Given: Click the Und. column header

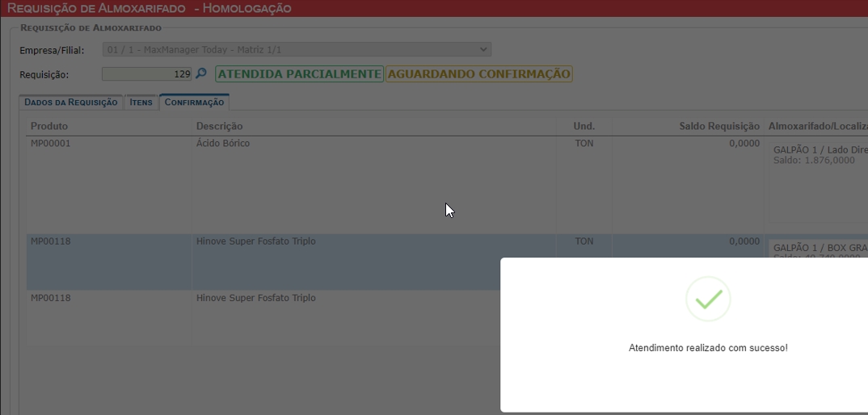Looking at the screenshot, I should [584, 127].
